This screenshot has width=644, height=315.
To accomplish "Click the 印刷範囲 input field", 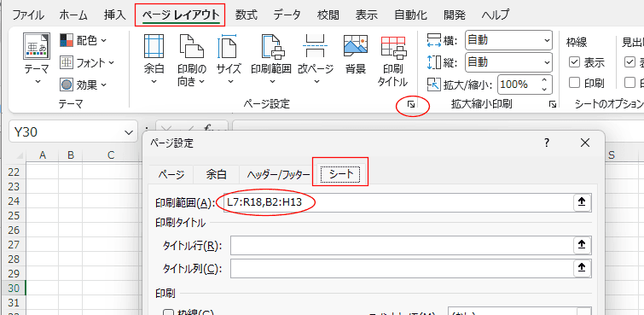I will tap(397, 202).
